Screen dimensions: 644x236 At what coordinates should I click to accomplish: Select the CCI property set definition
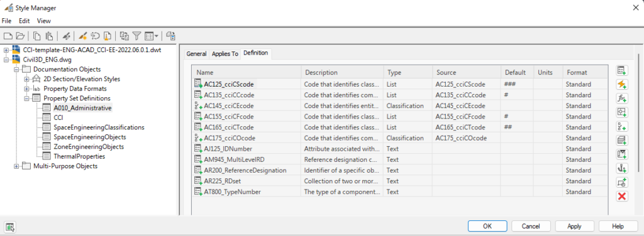pyautogui.click(x=58, y=117)
